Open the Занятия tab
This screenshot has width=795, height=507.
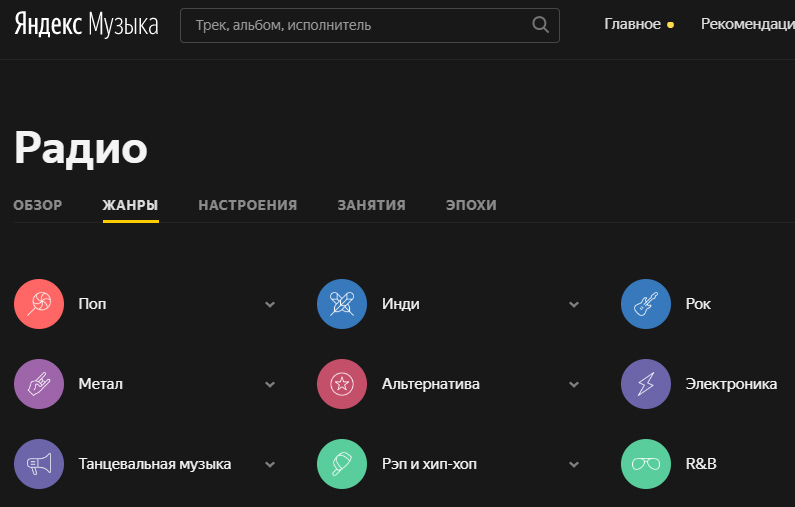[x=372, y=205]
